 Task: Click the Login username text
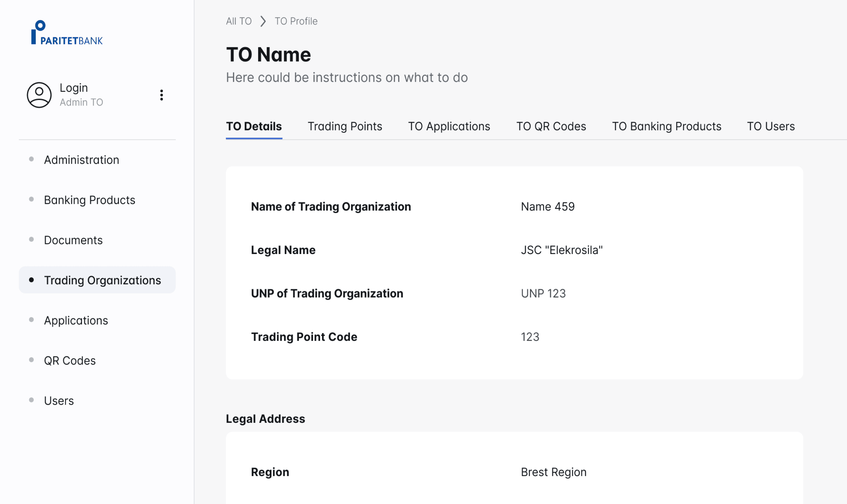click(x=74, y=88)
